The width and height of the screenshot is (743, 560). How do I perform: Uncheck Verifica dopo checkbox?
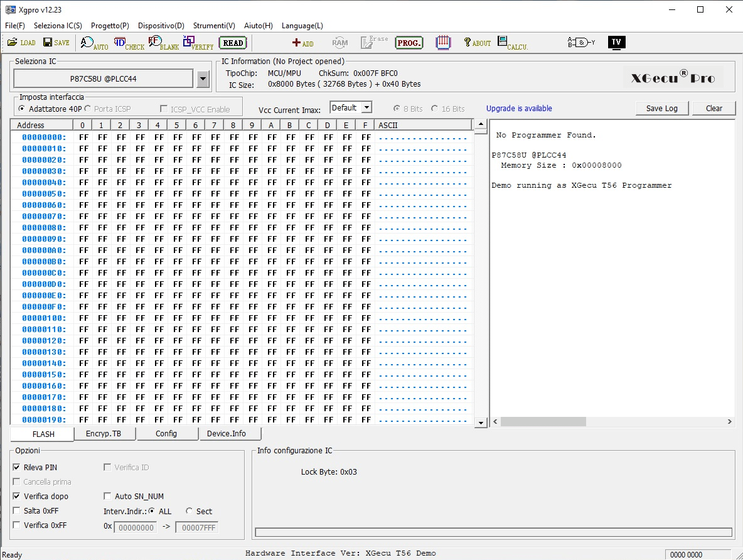pos(16,496)
